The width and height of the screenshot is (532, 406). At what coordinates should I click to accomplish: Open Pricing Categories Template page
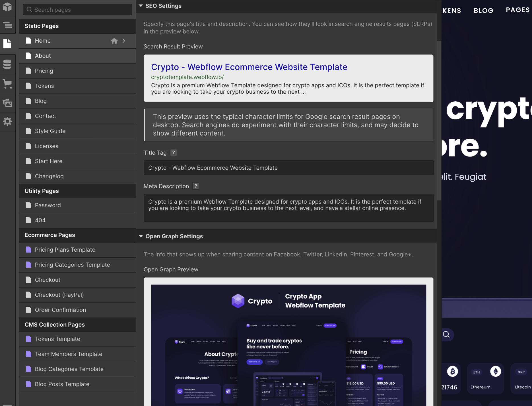(x=77, y=265)
